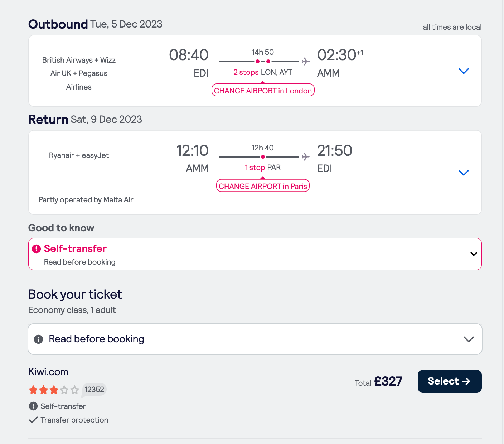Click the Self-transfer warning icon under Kiwi.com
This screenshot has width=504, height=444.
point(33,406)
